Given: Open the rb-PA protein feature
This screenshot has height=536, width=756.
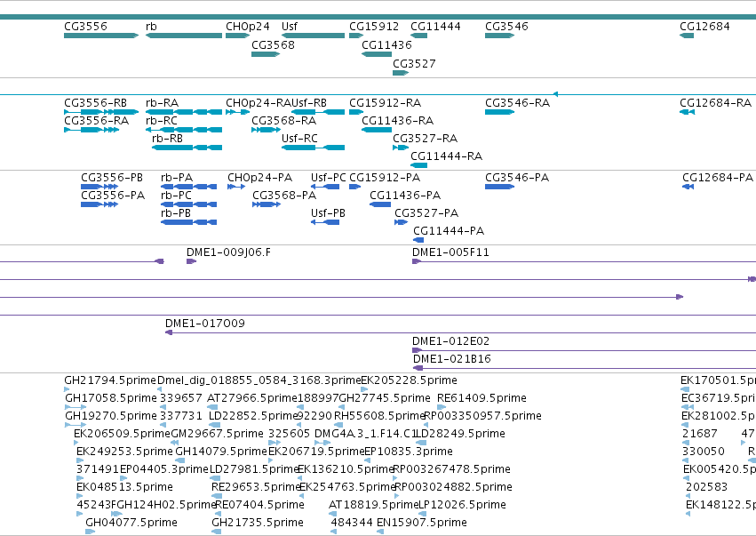Looking at the screenshot, I should 188,187.
